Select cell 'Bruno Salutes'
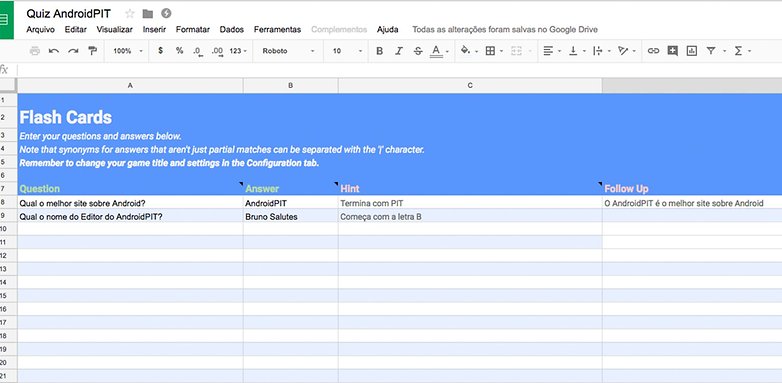Viewport: 782px width, 383px height. [x=290, y=216]
